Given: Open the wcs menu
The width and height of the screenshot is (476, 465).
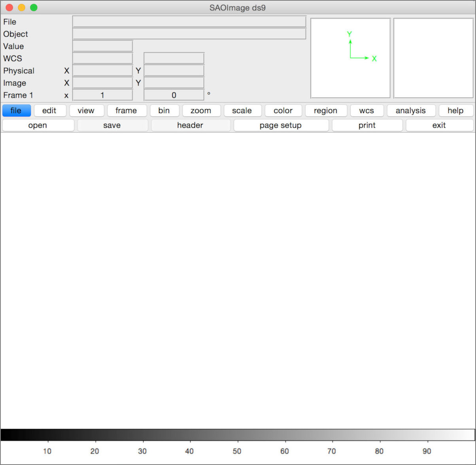Looking at the screenshot, I should click(x=366, y=110).
